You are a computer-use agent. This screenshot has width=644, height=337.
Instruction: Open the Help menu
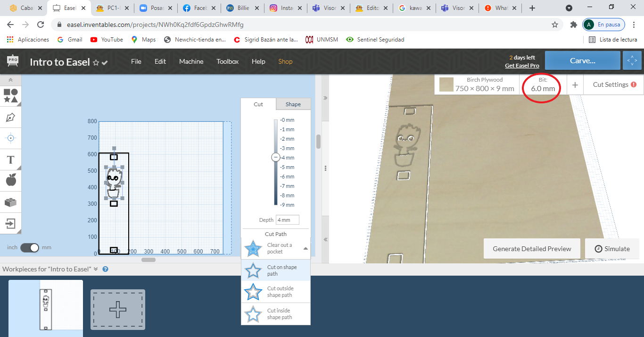click(258, 61)
